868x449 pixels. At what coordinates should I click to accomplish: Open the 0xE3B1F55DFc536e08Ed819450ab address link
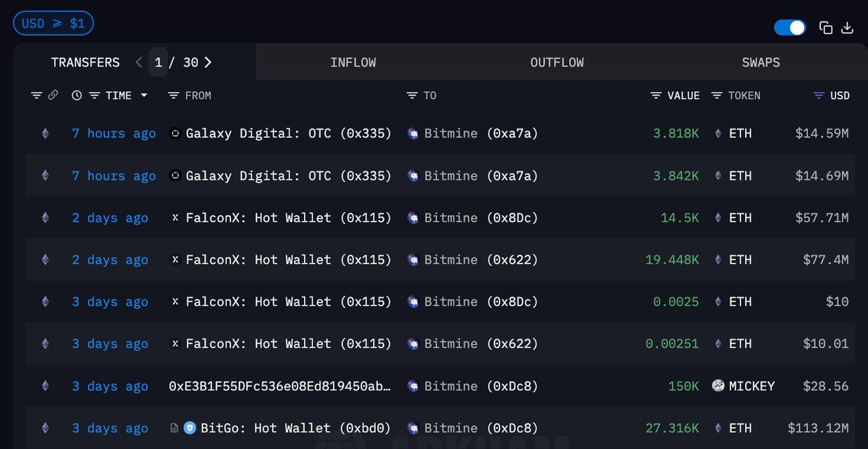(x=279, y=386)
